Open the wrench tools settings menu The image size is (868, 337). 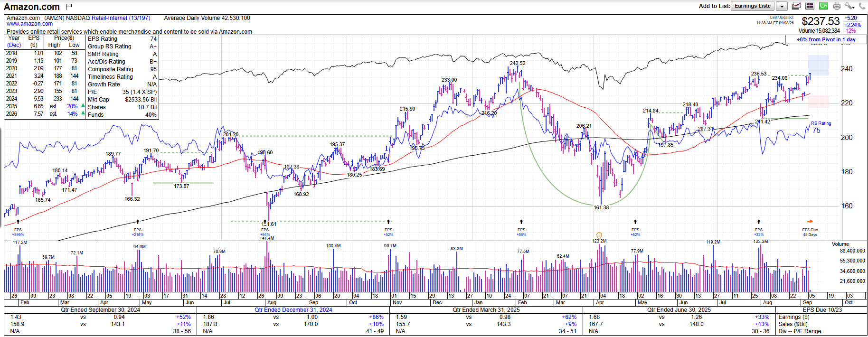tap(849, 6)
